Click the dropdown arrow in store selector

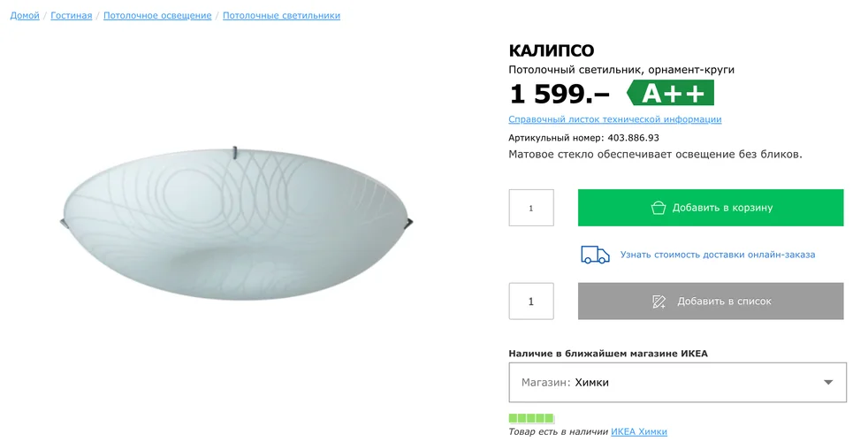pos(828,382)
